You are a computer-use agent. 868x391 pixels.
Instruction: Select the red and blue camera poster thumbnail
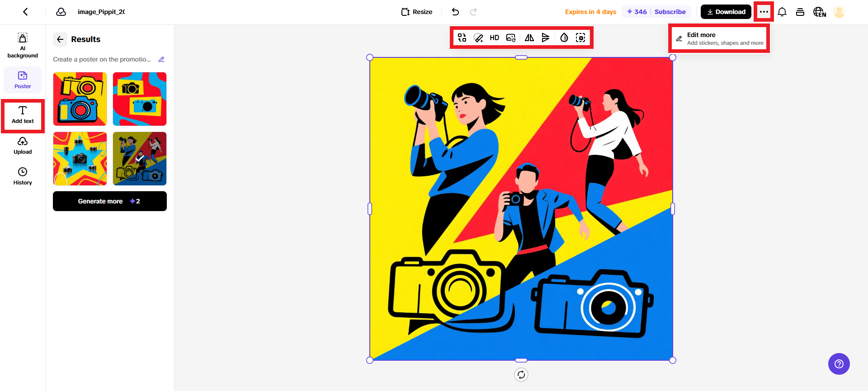click(x=140, y=99)
